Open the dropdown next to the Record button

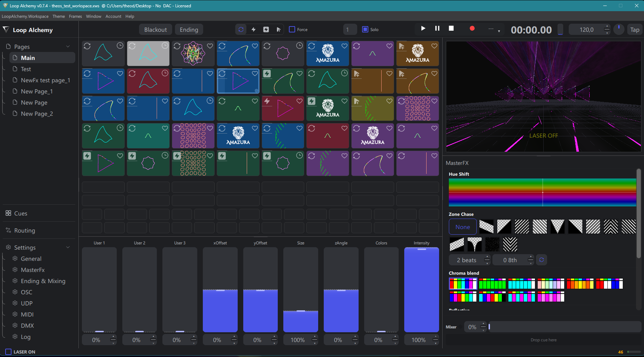pos(499,31)
